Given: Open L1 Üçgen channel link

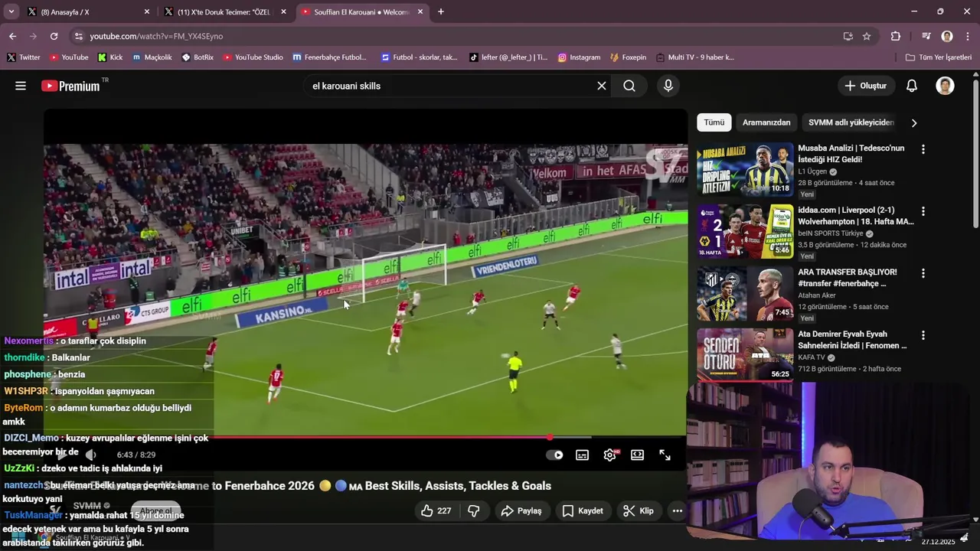Looking at the screenshot, I should 812,171.
